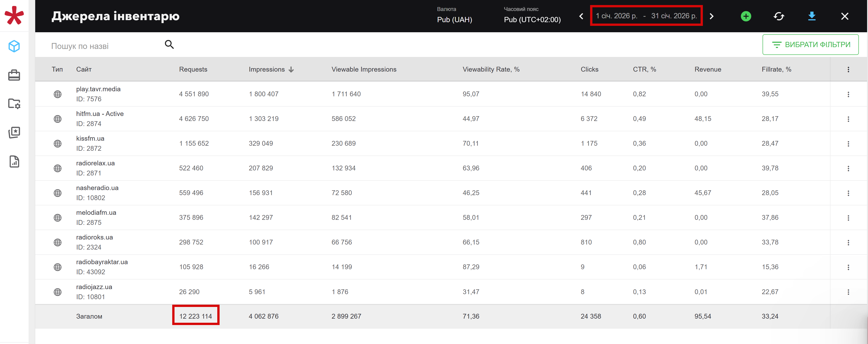Viewport: 868px width, 344px height.
Task: Open the report document sidebar icon
Action: 14,162
